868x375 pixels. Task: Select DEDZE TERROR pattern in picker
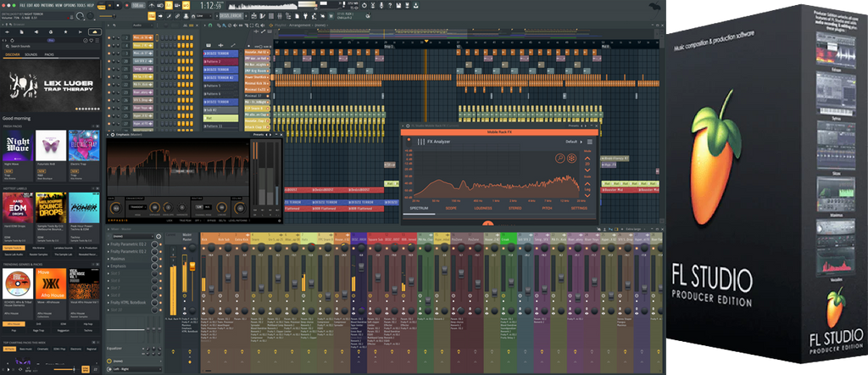click(x=220, y=53)
